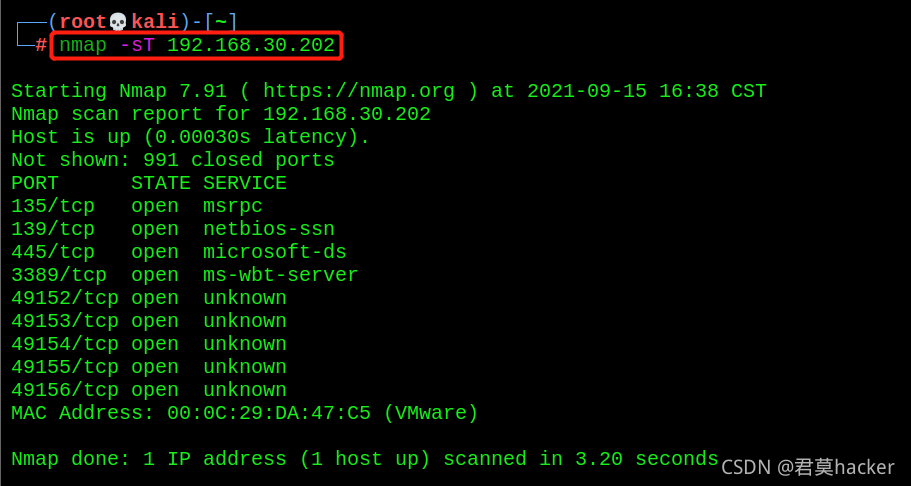Select the 49152/tcp unknown port line
Image resolution: width=911 pixels, height=486 pixels.
[x=149, y=298]
